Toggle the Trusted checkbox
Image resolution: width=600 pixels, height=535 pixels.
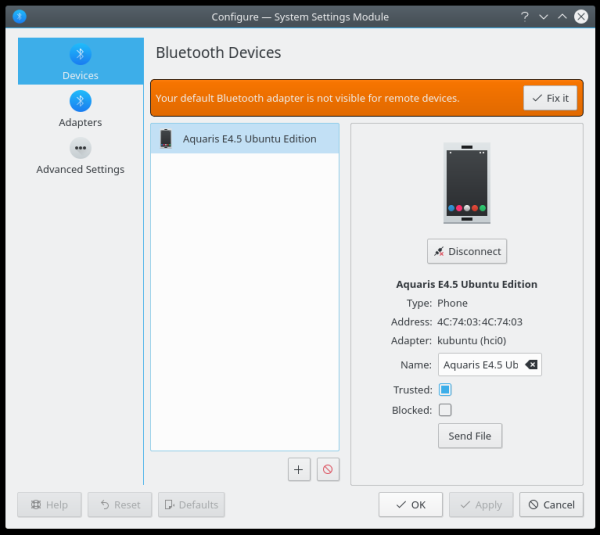pos(445,390)
